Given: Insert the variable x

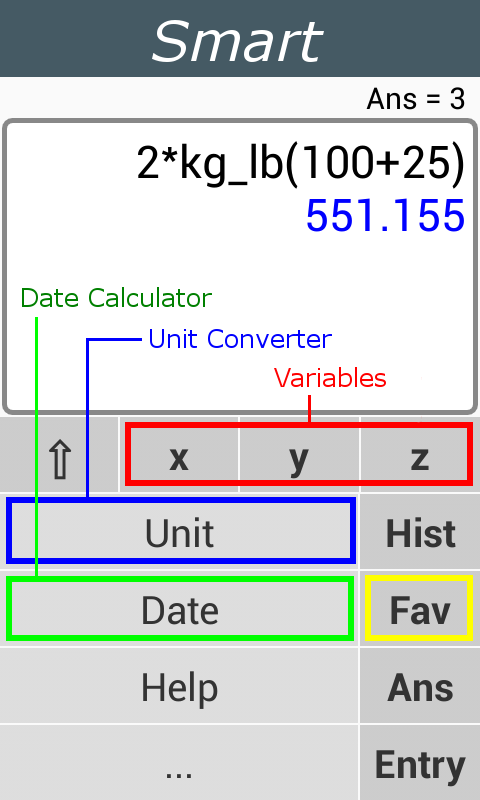Looking at the screenshot, I should 179,455.
